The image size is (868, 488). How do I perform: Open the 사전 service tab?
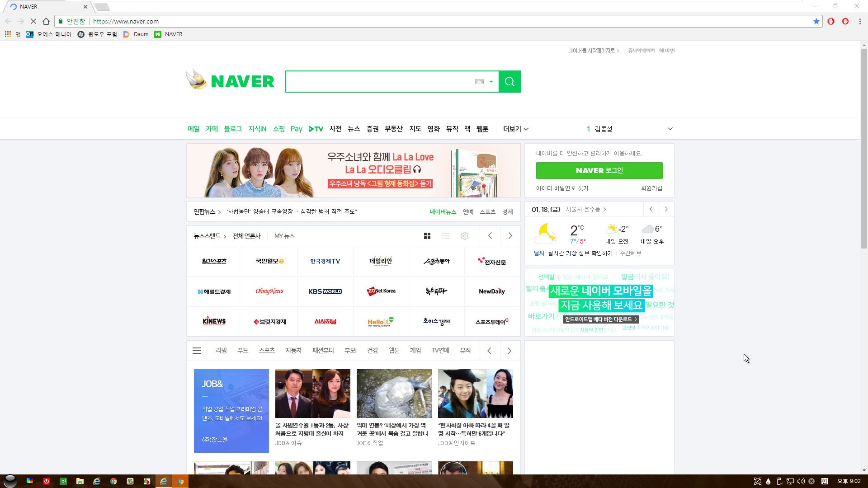pyautogui.click(x=335, y=129)
